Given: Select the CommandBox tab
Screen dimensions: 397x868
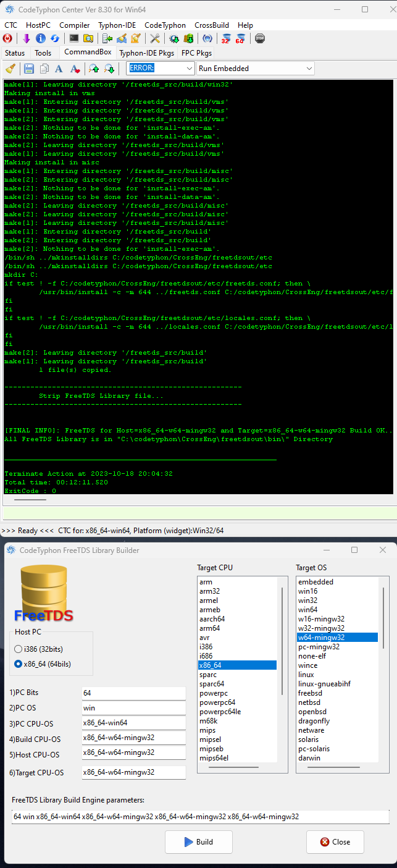Looking at the screenshot, I should tap(88, 53).
